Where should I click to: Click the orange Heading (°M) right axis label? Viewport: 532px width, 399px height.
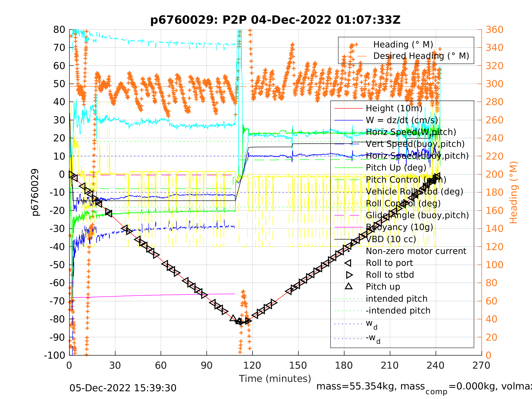[513, 192]
